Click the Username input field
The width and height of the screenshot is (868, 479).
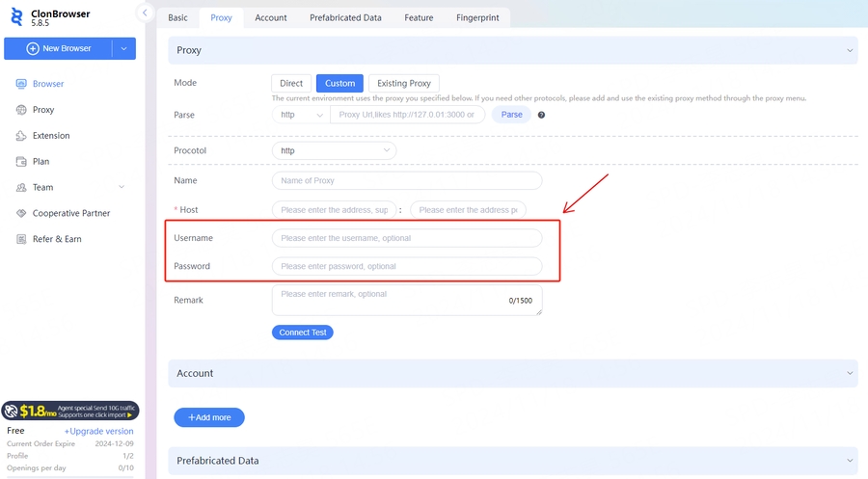(x=406, y=238)
